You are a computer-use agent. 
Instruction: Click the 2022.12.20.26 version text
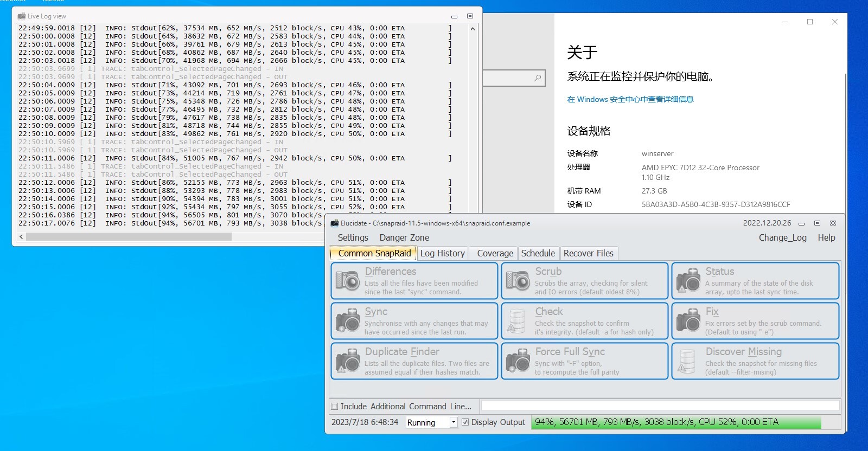tap(767, 223)
